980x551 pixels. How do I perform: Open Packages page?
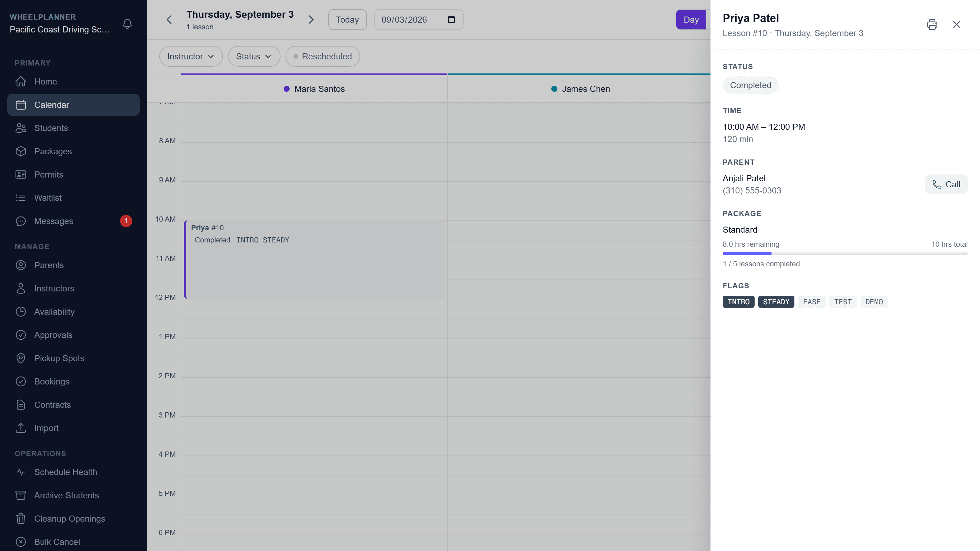(x=73, y=151)
